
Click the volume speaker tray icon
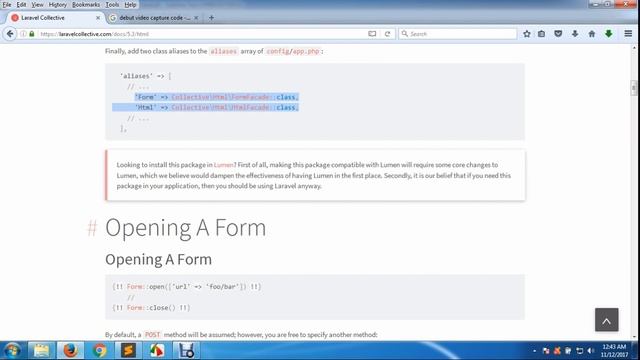591,351
